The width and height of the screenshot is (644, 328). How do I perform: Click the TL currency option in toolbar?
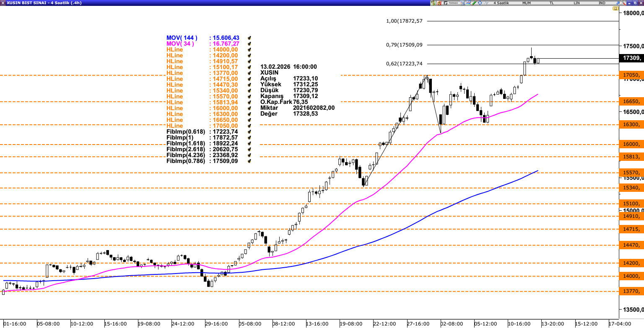pyautogui.click(x=551, y=3)
